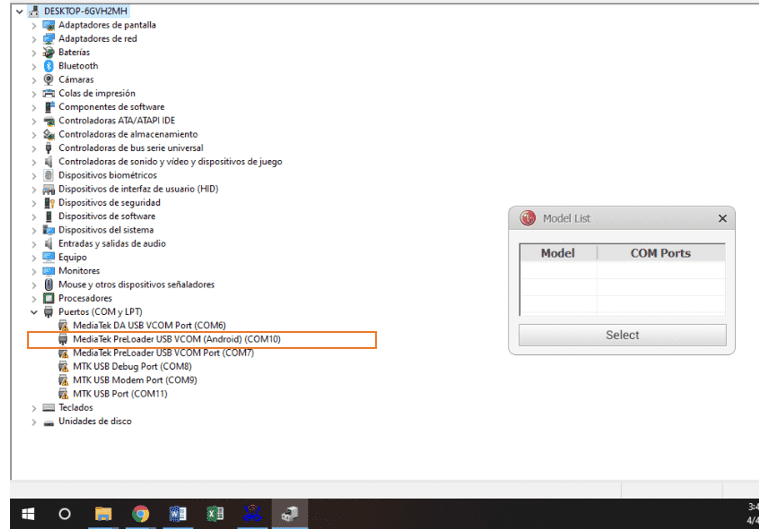Expand the Dispositivos del sistema category
Screen dimensions: 759x530
coord(34,230)
